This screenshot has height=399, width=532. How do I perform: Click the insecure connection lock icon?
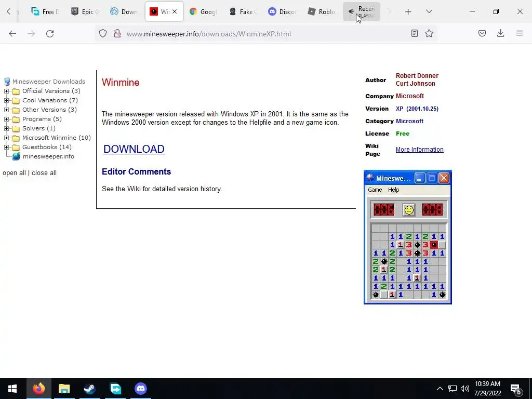pos(117,33)
